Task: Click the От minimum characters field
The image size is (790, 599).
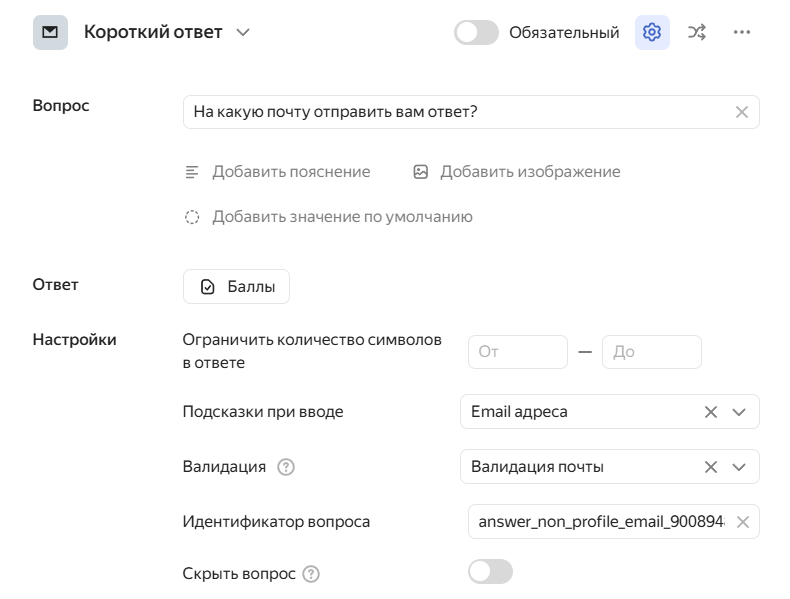Action: (517, 352)
